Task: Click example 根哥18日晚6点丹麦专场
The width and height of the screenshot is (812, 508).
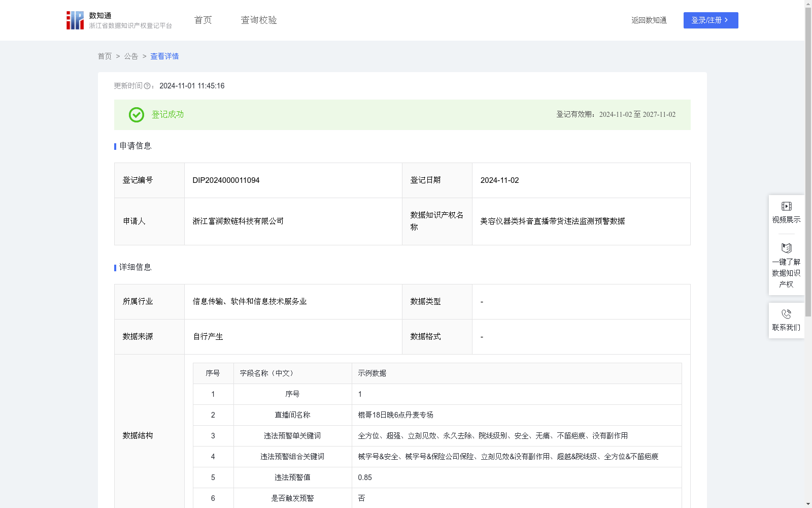Action: (395, 415)
